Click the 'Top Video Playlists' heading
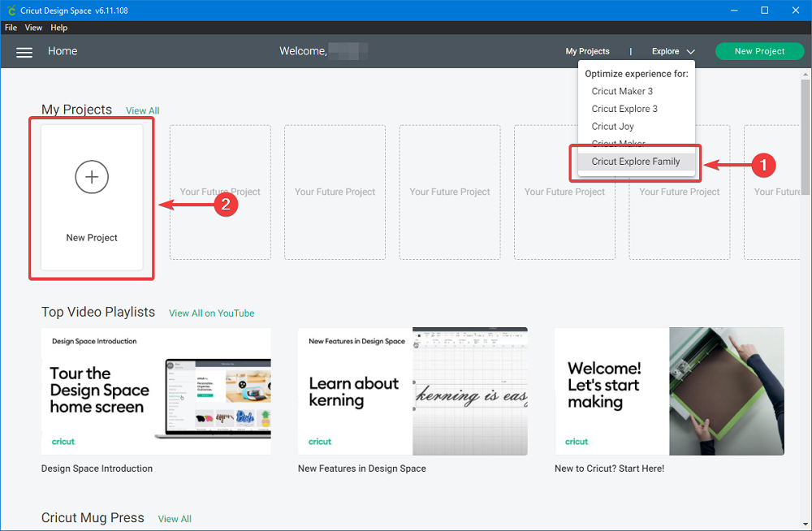Screen dimensions: 812x531 [x=98, y=313]
